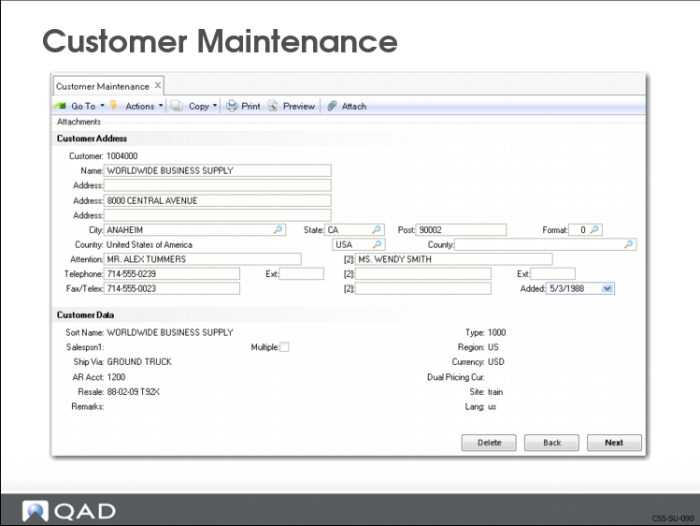Click the State field CA
This screenshot has width=700, height=526.
point(354,230)
